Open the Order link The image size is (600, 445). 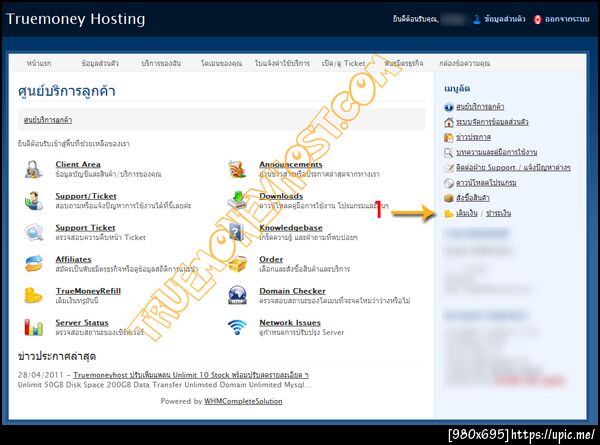271,259
